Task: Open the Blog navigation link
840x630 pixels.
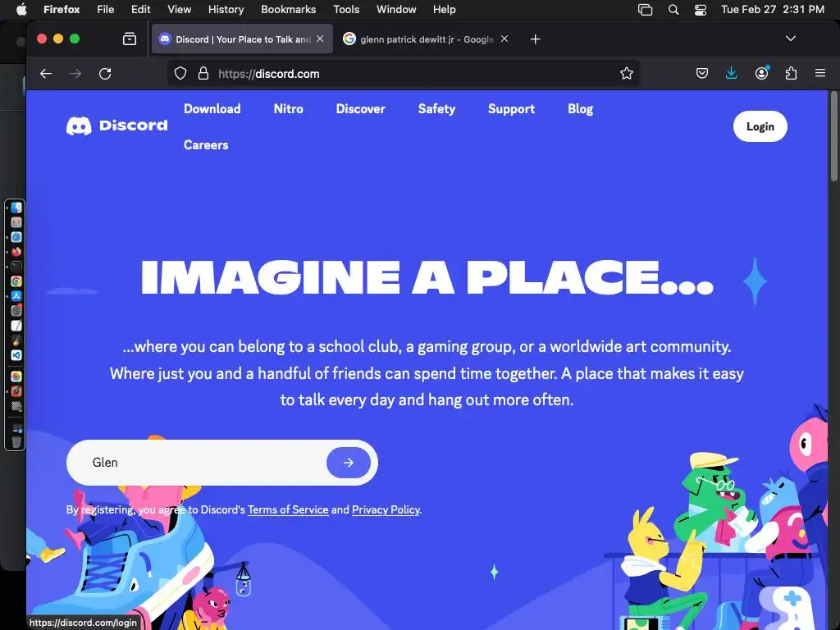Action: click(x=580, y=109)
